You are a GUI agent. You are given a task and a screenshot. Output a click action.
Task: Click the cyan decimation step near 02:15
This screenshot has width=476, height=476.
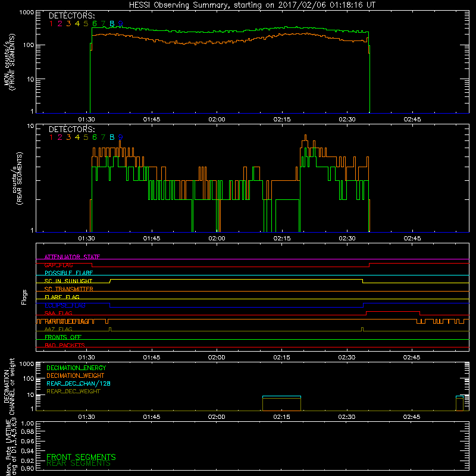tap(281, 396)
